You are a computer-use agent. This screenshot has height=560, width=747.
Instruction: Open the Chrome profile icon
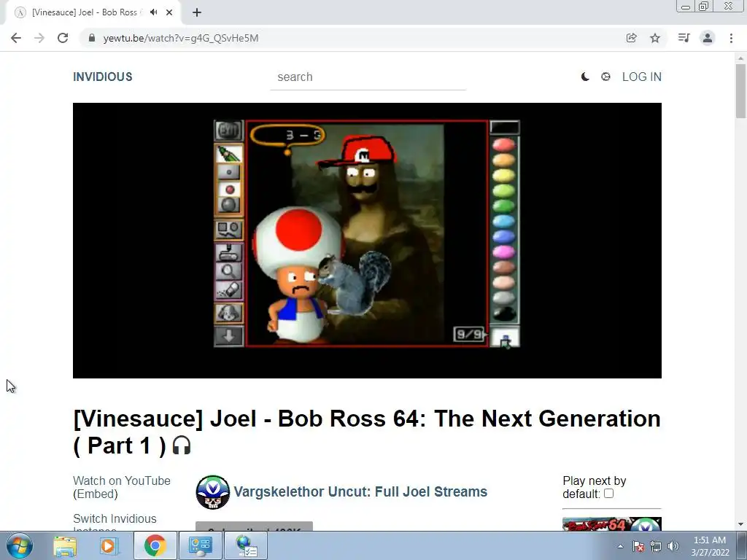tap(708, 38)
